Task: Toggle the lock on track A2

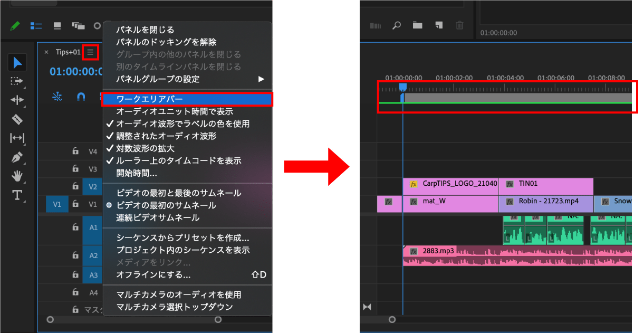Action: [75, 255]
